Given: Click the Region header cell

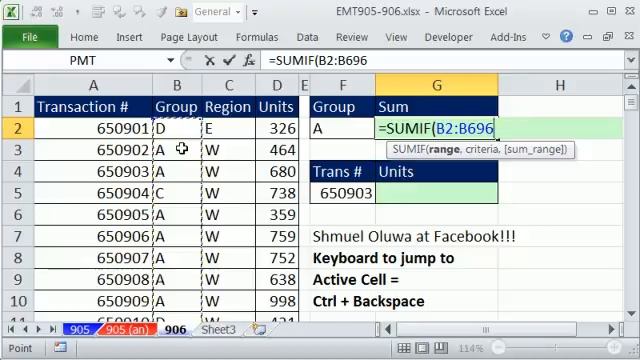Looking at the screenshot, I should 229,107.
